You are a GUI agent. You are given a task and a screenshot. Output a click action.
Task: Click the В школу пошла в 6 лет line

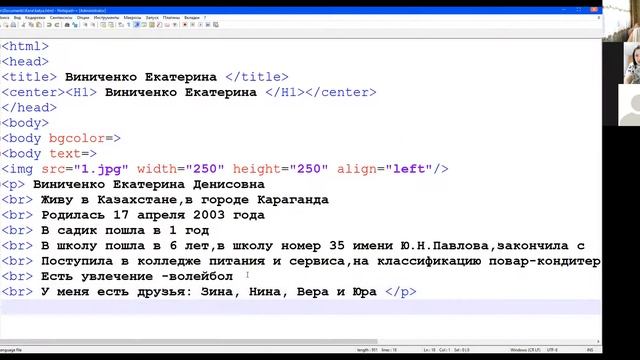[293, 246]
